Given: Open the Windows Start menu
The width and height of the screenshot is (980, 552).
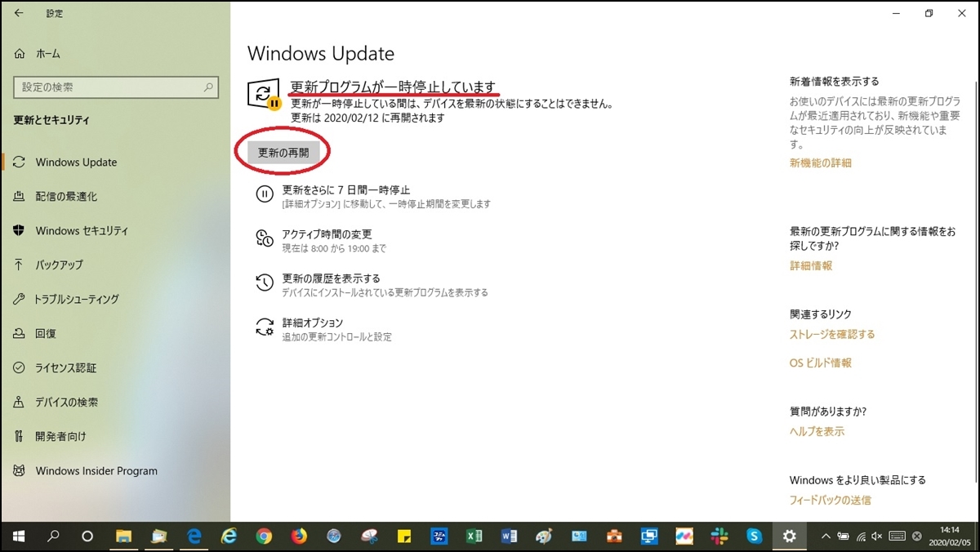Looking at the screenshot, I should coord(20,536).
